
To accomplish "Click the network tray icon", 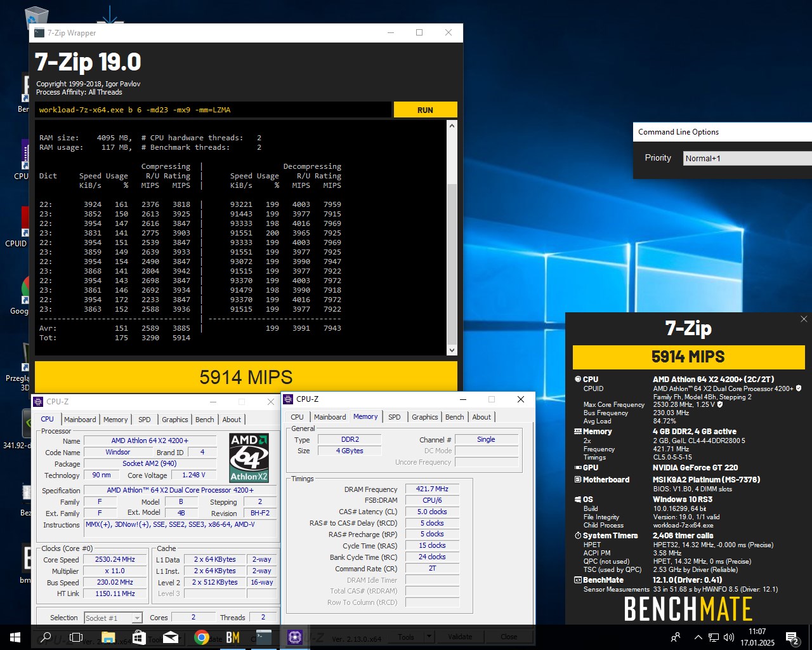I will 714,637.
